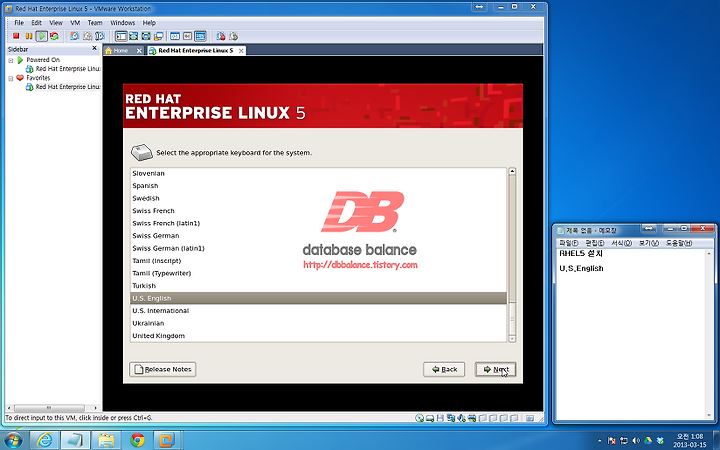720x450 pixels.
Task: Click the sound card status icon
Action: (x=461, y=418)
